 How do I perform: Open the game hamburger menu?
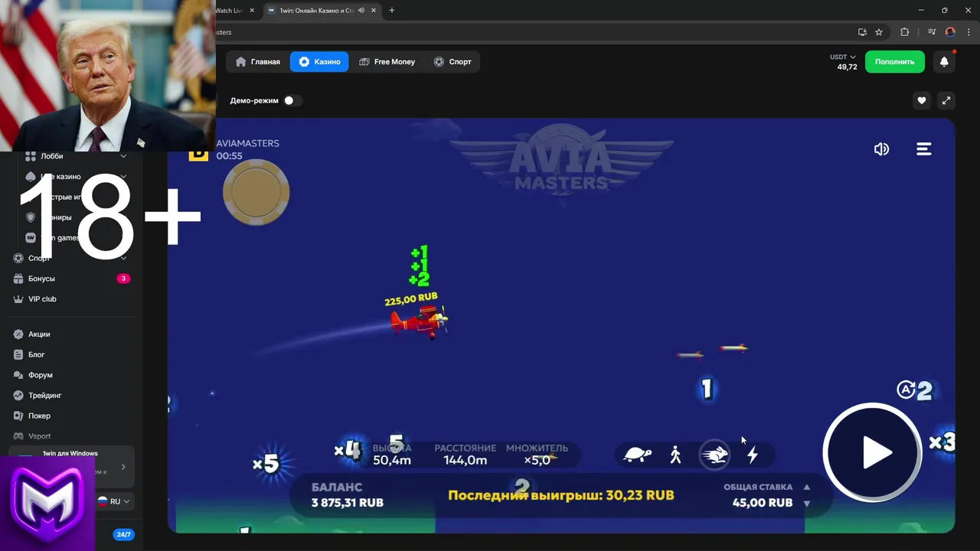pyautogui.click(x=924, y=149)
